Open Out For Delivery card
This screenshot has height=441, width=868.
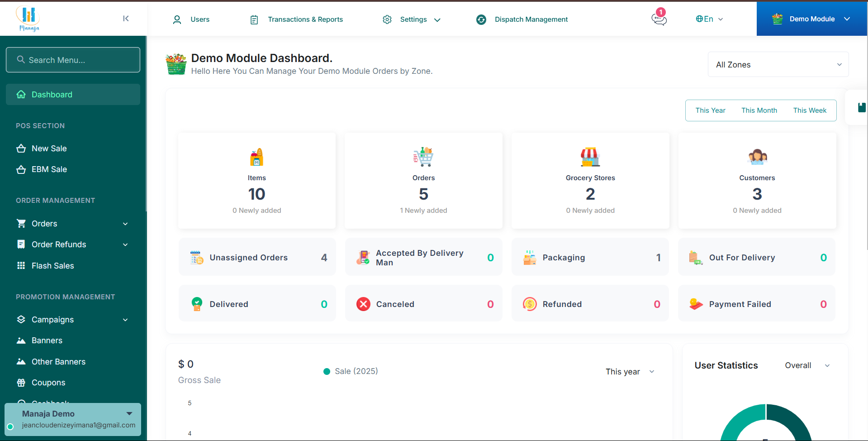point(756,257)
